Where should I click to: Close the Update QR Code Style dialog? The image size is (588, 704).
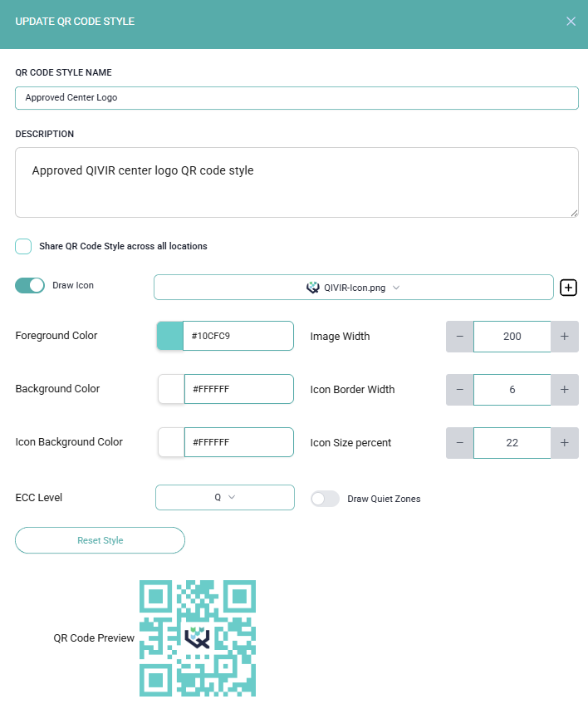(571, 22)
